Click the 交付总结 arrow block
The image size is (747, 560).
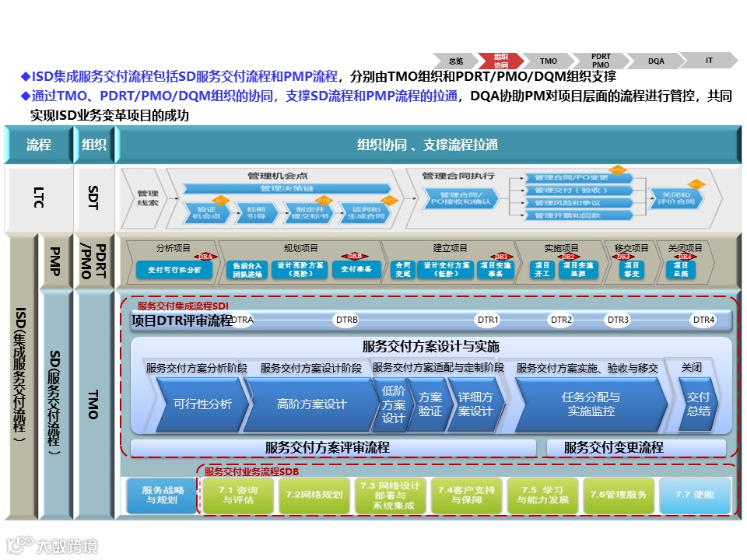(x=699, y=404)
